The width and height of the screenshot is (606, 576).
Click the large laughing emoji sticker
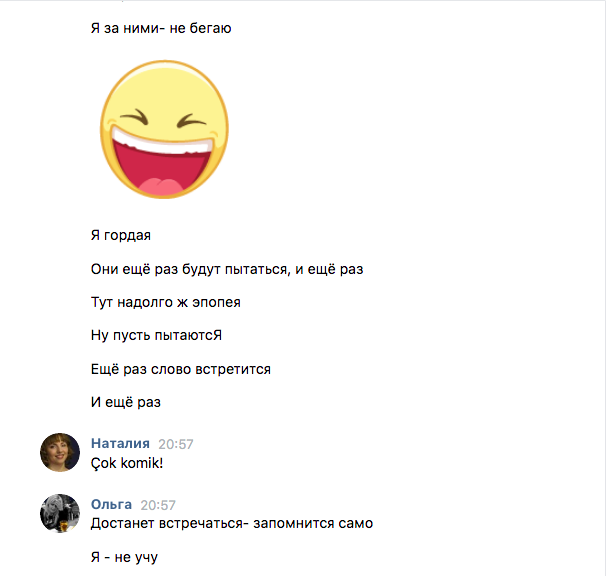click(x=164, y=130)
